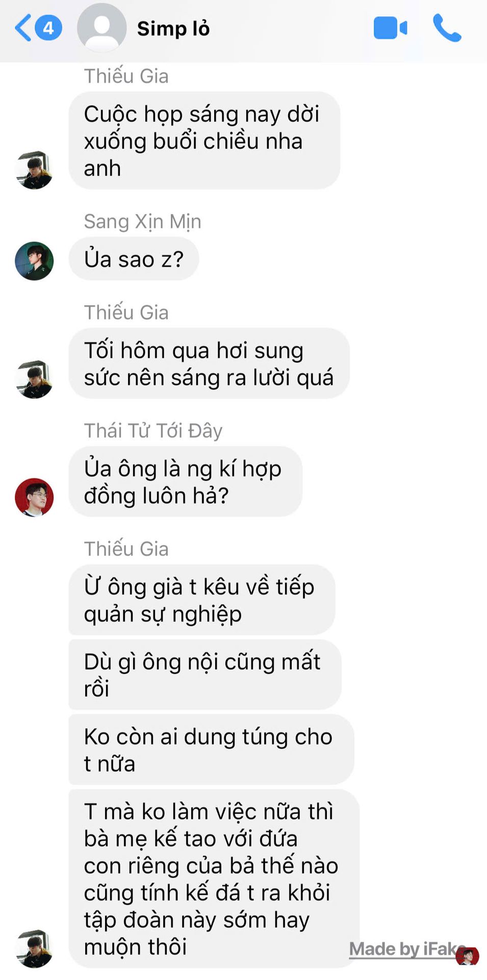The height and width of the screenshot is (980, 487).
Task: Select the 'Ủa ông là ng kí hợp đồng' message
Action: pyautogui.click(x=186, y=481)
